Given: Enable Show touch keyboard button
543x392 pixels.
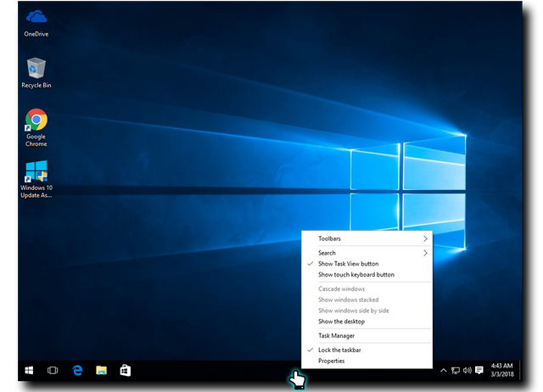Looking at the screenshot, I should (355, 275).
